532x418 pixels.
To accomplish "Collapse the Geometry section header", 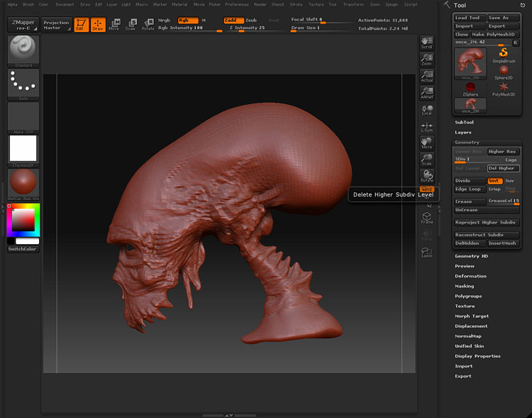I will click(x=467, y=142).
